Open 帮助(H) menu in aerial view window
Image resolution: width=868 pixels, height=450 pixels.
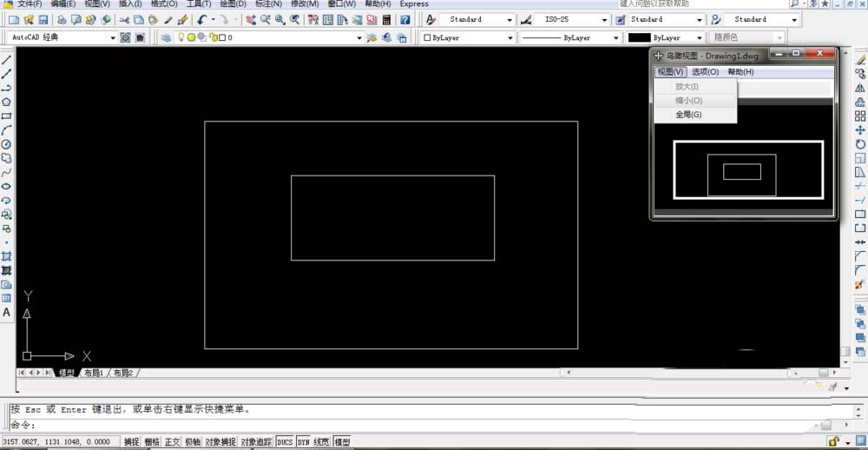[x=740, y=72]
